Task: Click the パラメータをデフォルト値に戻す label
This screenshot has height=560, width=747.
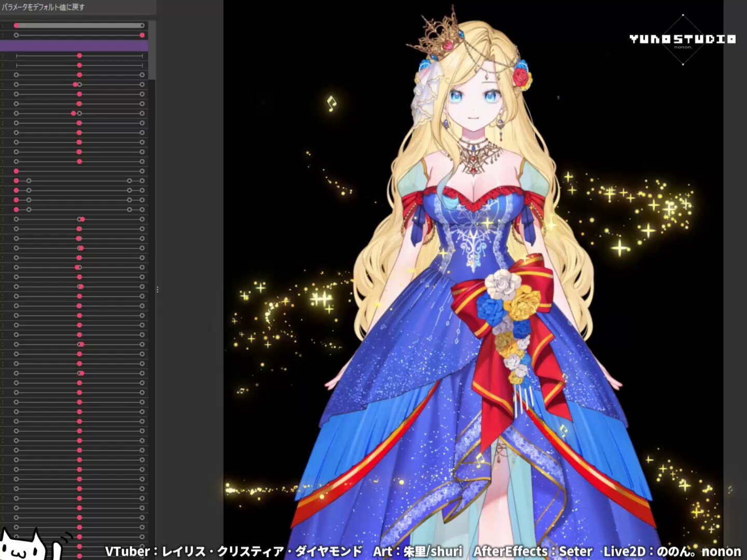Action: (43, 7)
